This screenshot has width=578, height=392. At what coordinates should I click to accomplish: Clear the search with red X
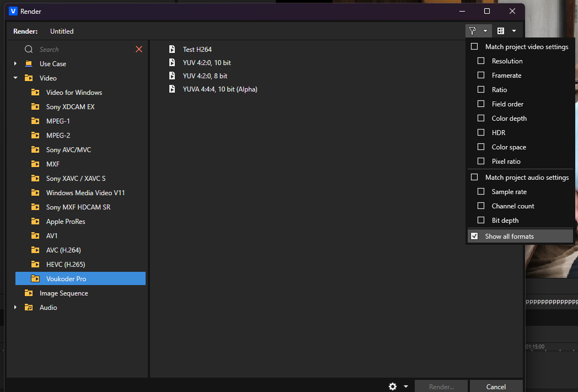click(139, 50)
